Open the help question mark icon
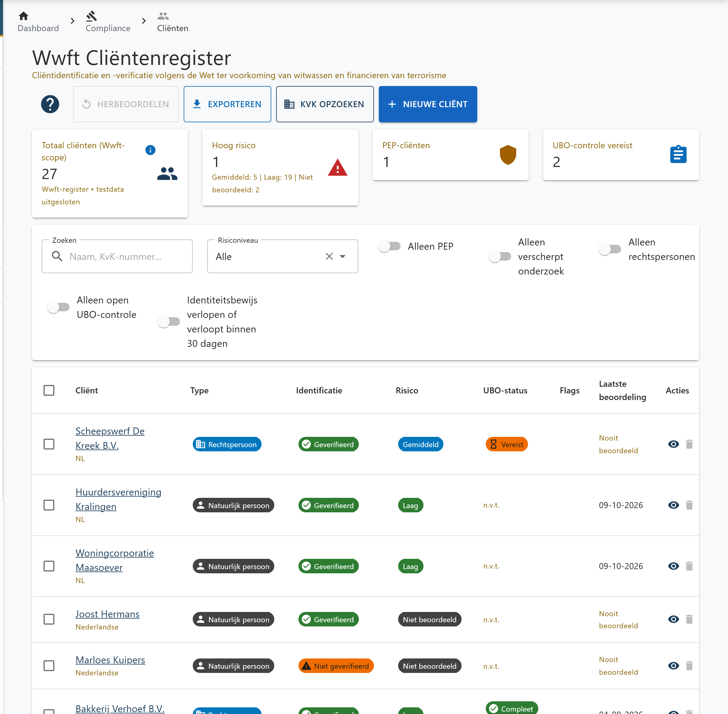 pyautogui.click(x=50, y=104)
